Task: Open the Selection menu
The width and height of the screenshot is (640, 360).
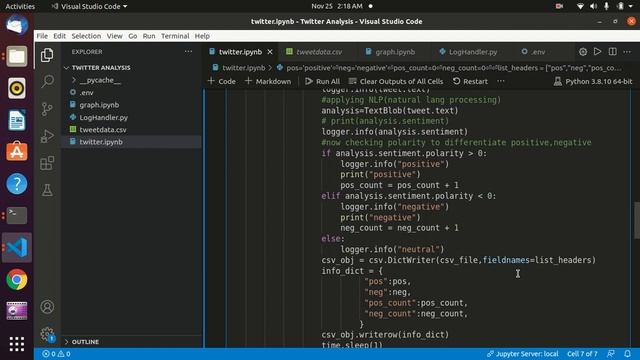Action: [x=86, y=36]
